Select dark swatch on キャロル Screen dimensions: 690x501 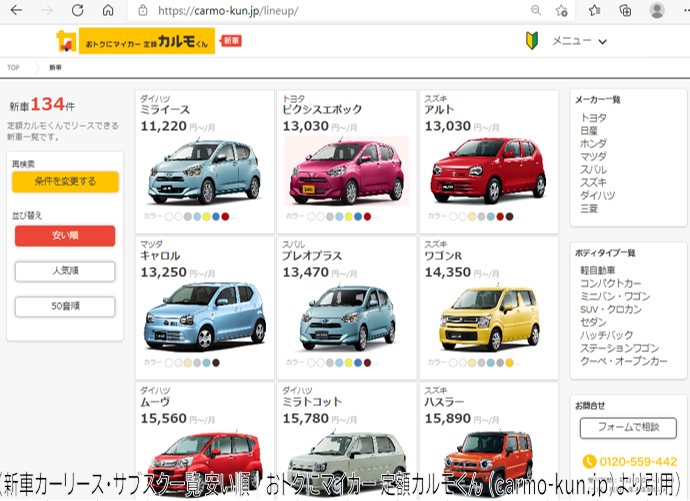[x=216, y=363]
